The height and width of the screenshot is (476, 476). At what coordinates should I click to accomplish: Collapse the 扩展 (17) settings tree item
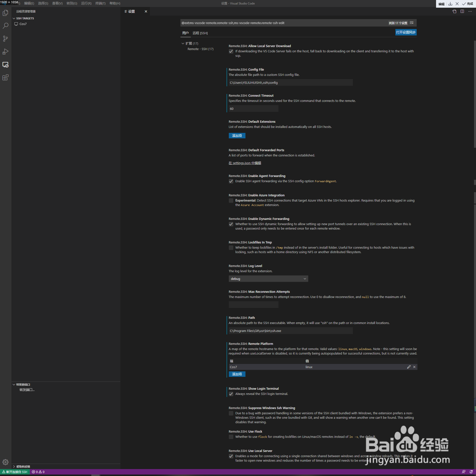coord(183,43)
